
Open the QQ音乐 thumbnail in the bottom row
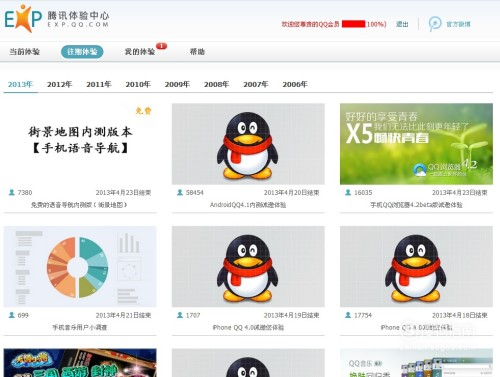click(416, 363)
